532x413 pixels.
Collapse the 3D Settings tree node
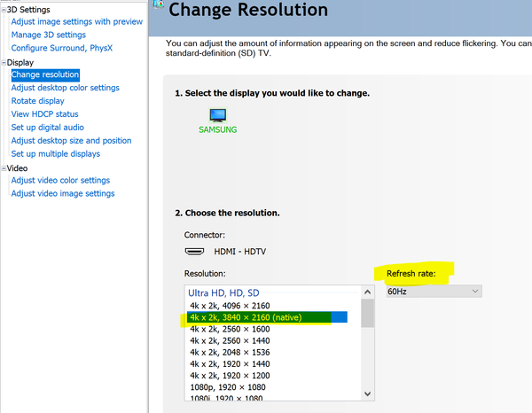tap(4, 10)
